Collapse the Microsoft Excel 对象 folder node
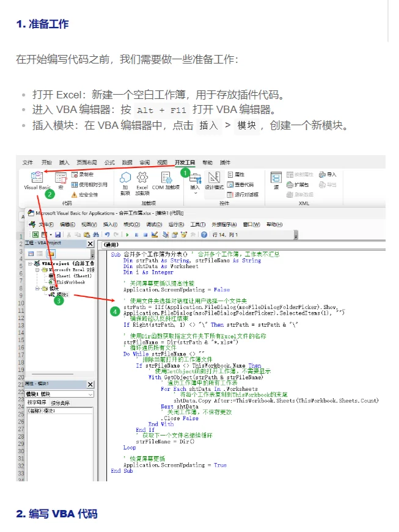 point(37,270)
